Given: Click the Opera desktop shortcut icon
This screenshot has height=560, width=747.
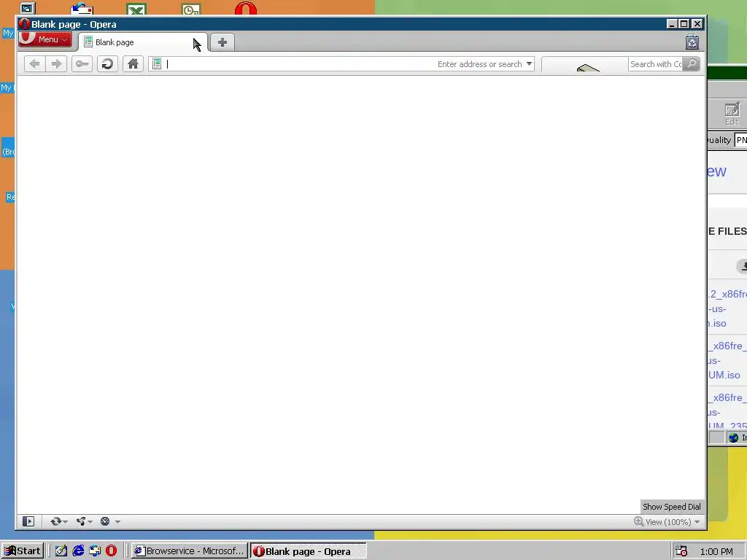Looking at the screenshot, I should (x=245, y=9).
